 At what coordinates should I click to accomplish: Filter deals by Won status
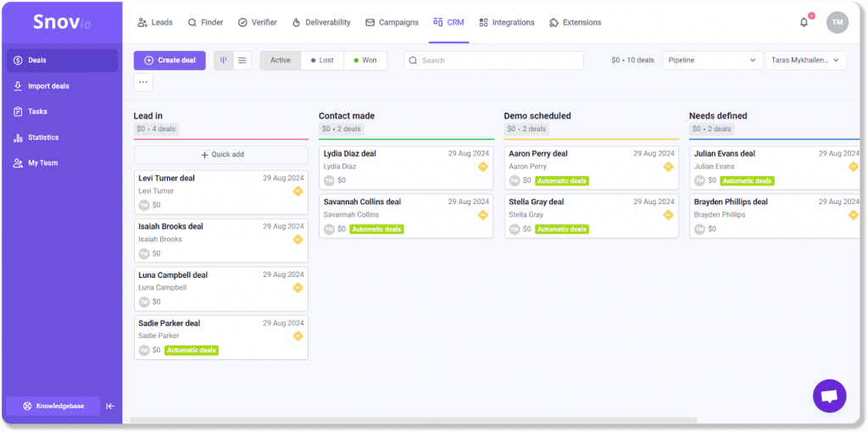365,60
